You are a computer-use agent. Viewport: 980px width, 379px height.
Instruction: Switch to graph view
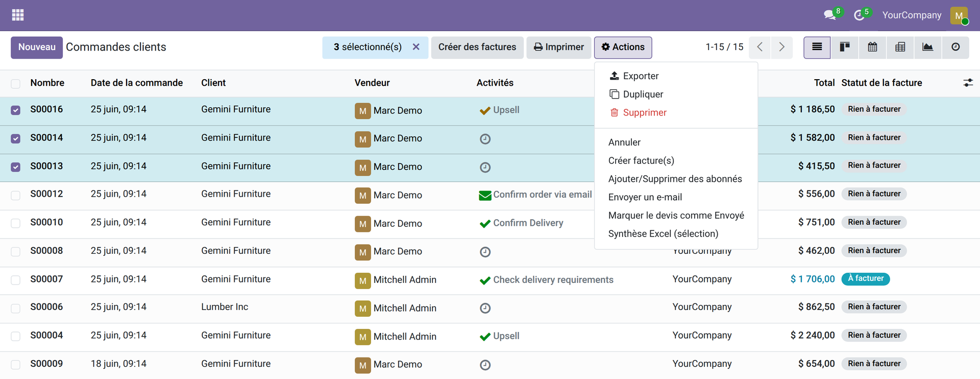(928, 48)
